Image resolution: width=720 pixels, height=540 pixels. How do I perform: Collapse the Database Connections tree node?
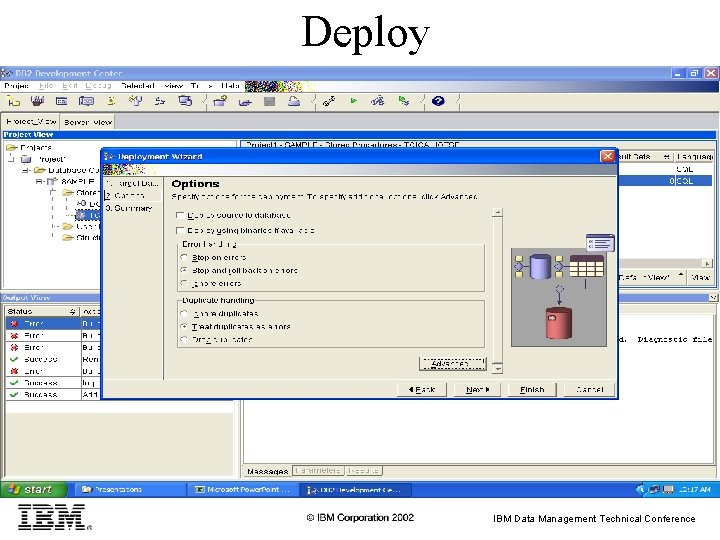[26, 170]
